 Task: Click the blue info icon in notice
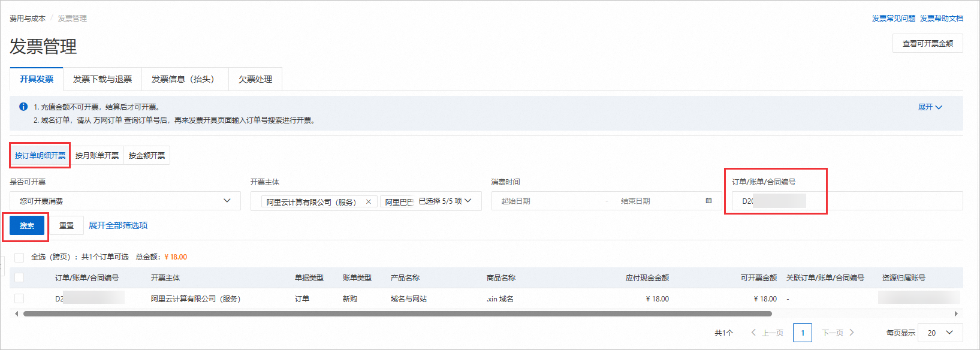coord(23,107)
